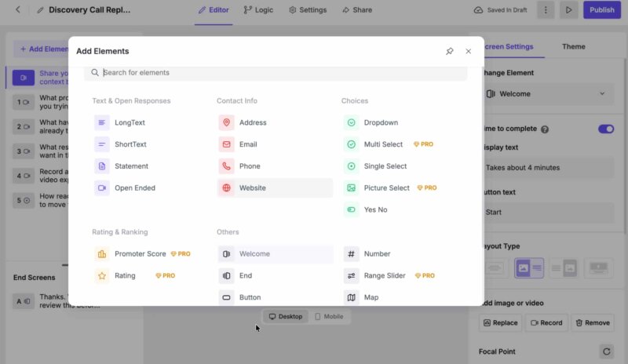The width and height of the screenshot is (628, 364).
Task: Open the Change Element Welcome dropdown
Action: [x=546, y=93]
